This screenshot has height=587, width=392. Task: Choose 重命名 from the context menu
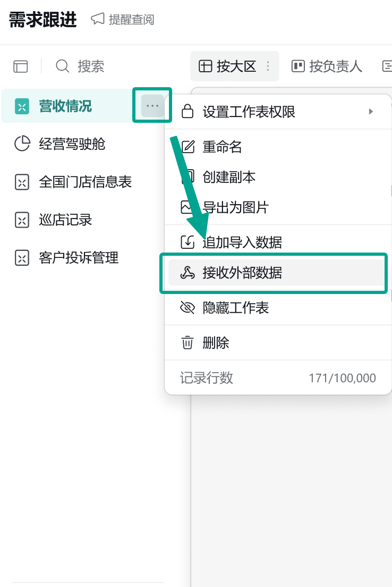tap(222, 147)
